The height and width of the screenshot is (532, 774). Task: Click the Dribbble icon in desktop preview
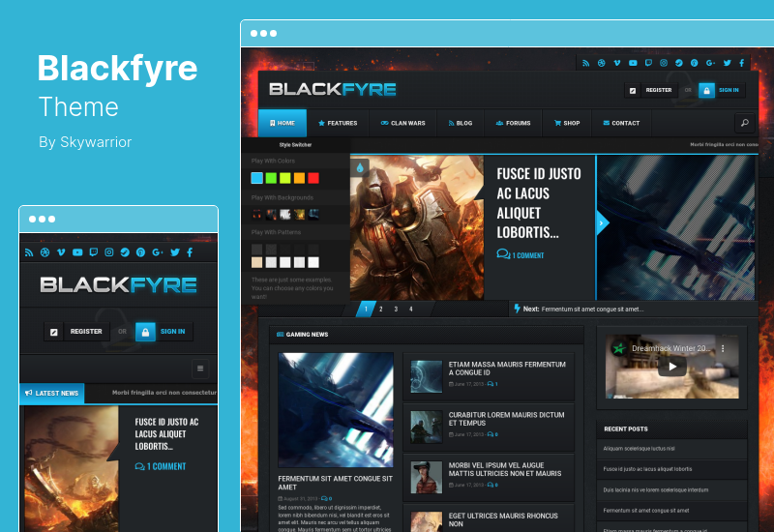click(x=601, y=63)
